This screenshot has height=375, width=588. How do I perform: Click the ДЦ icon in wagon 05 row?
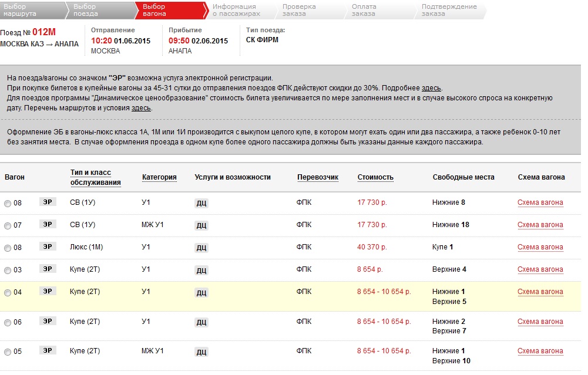pyautogui.click(x=201, y=352)
